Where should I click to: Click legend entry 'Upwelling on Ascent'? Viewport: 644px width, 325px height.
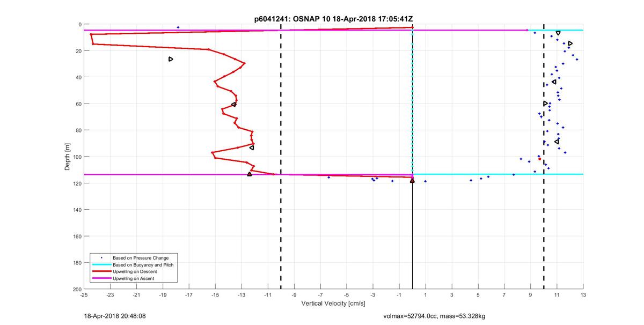pyautogui.click(x=134, y=278)
